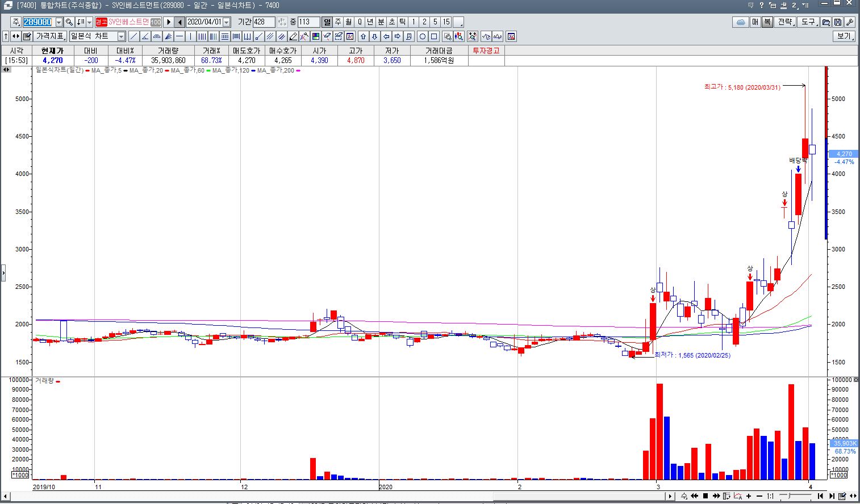Toggle daily (일) period button
The width and height of the screenshot is (860, 504).
click(x=327, y=22)
